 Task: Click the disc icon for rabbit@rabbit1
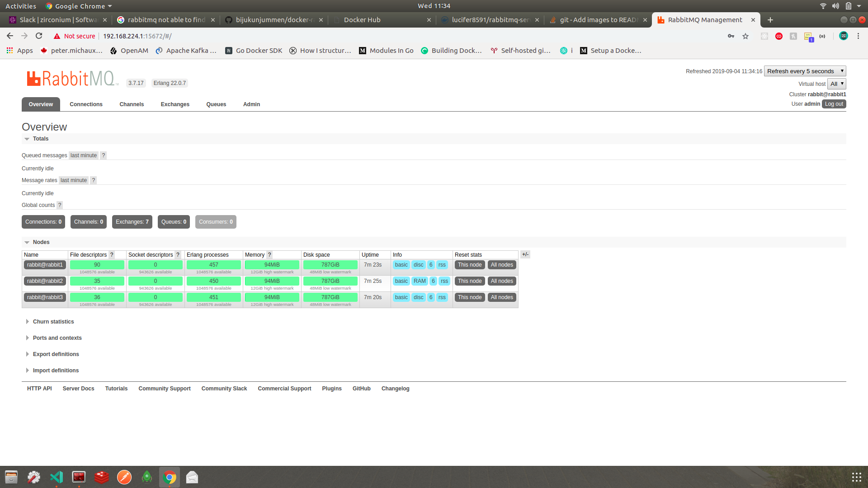point(419,264)
